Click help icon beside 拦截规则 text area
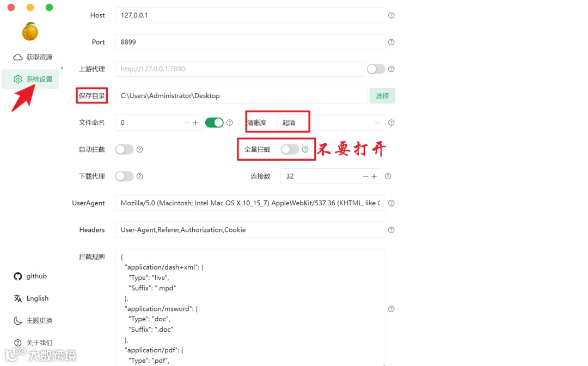The height and width of the screenshot is (366, 588). 391,309
